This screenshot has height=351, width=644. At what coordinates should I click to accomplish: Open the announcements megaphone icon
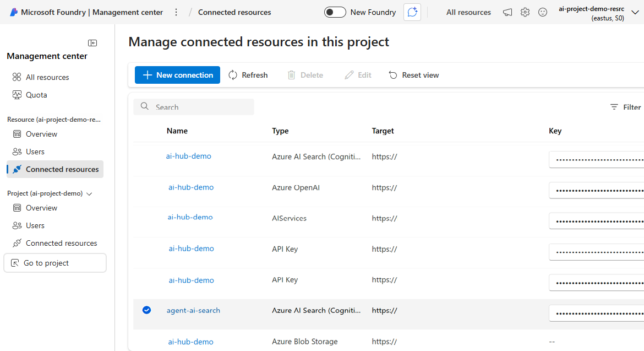click(507, 12)
